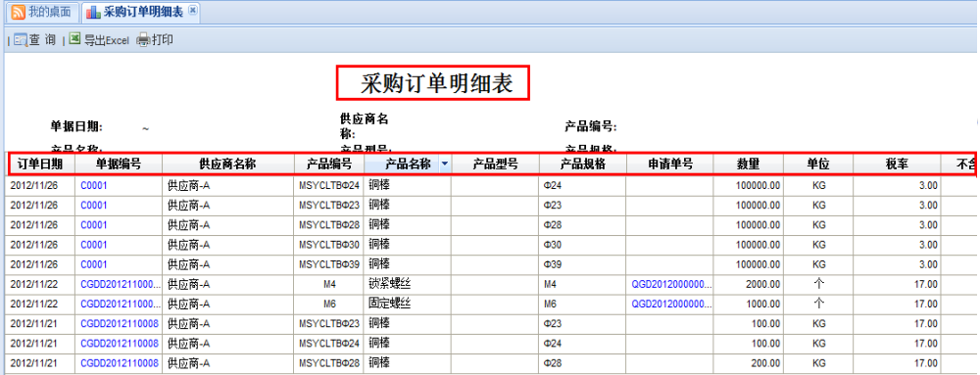Open C0001 link in the MSYCLTBΦ39 row
Image resolution: width=980 pixels, height=375 pixels.
(94, 264)
